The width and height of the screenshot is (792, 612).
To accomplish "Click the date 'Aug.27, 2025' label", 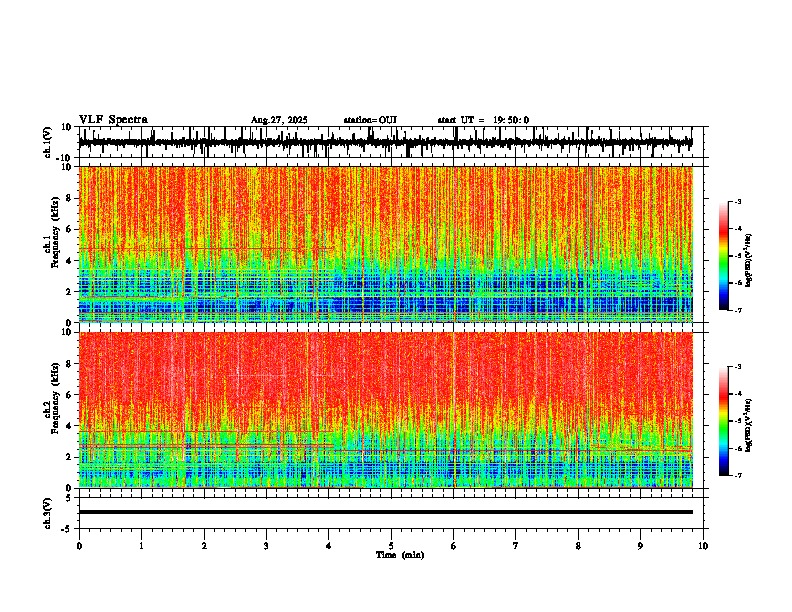I will [x=279, y=120].
